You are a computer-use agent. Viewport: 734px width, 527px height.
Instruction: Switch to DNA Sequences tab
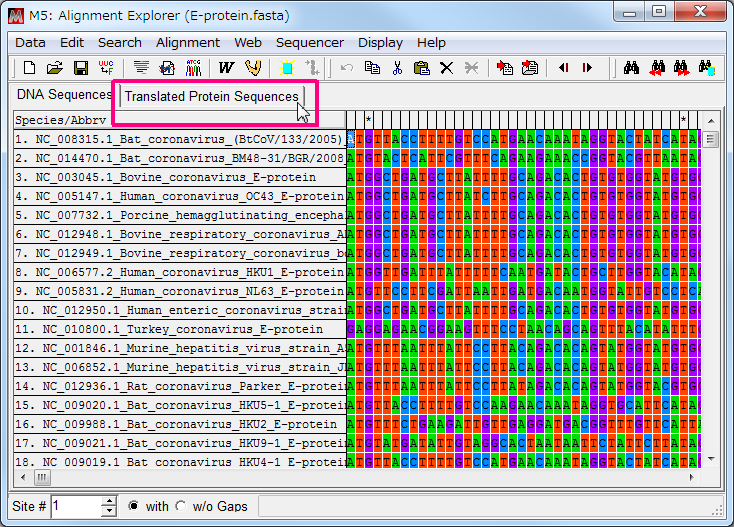point(64,95)
